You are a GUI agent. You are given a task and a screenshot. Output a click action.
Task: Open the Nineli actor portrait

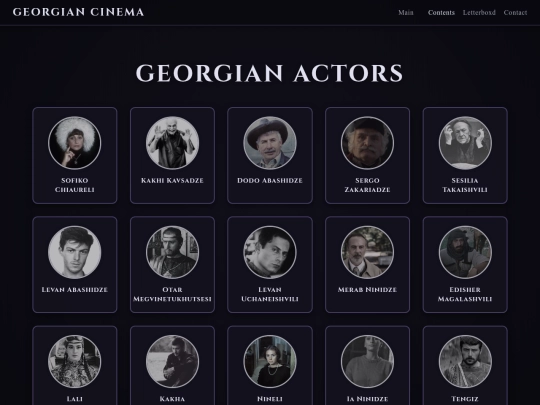[270, 362]
